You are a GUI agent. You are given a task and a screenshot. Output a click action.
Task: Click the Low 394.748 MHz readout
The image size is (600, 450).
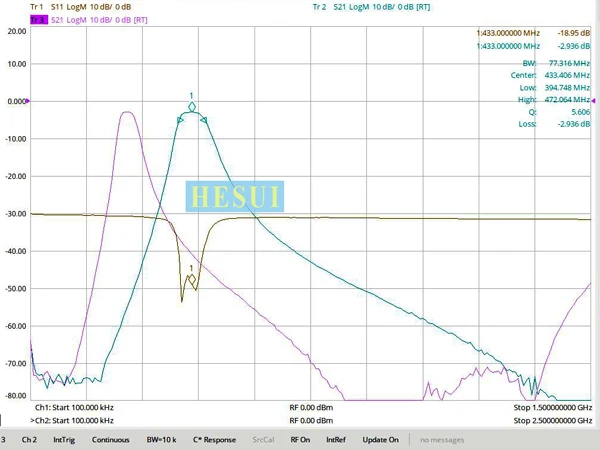(554, 88)
